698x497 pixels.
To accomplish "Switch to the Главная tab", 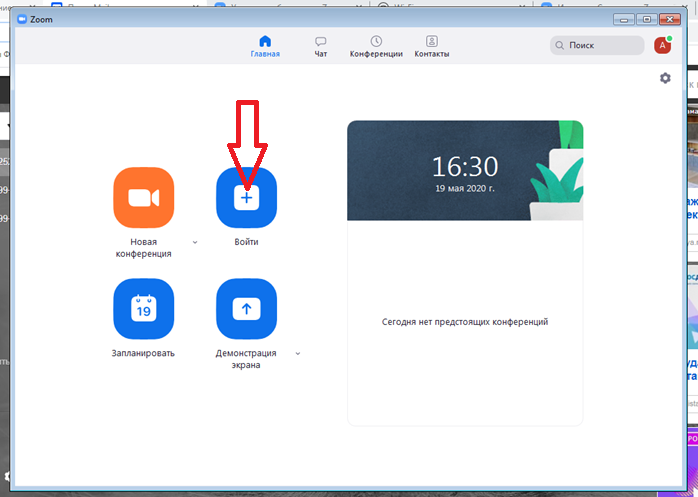I will point(265,47).
